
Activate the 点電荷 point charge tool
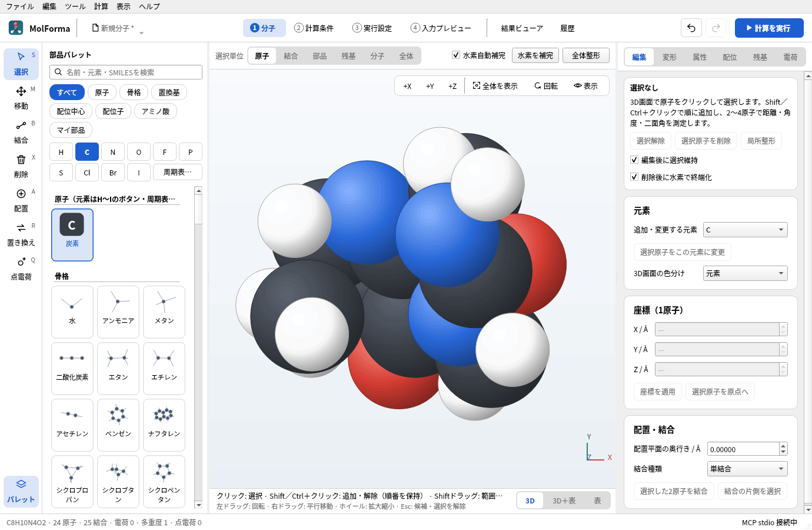point(21,269)
